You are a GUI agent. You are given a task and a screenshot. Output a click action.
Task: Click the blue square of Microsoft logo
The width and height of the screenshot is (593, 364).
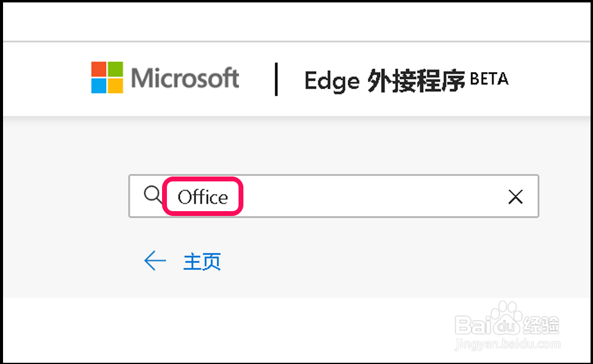99,86
